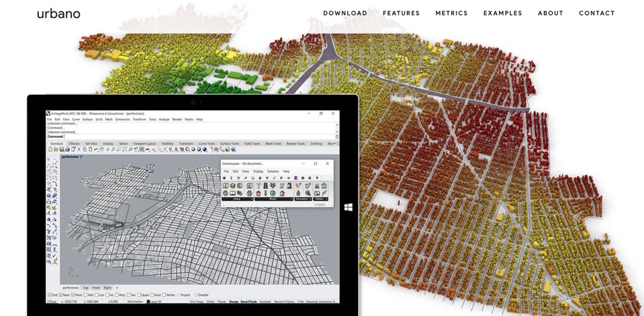
Task: Expand the Model panel dropdown in Grasshopper
Action: [x=291, y=199]
